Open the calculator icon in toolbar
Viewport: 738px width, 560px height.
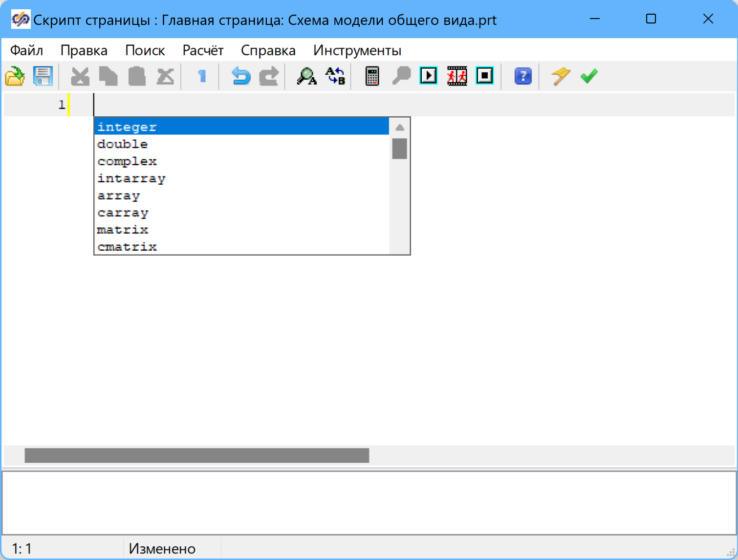pyautogui.click(x=372, y=76)
